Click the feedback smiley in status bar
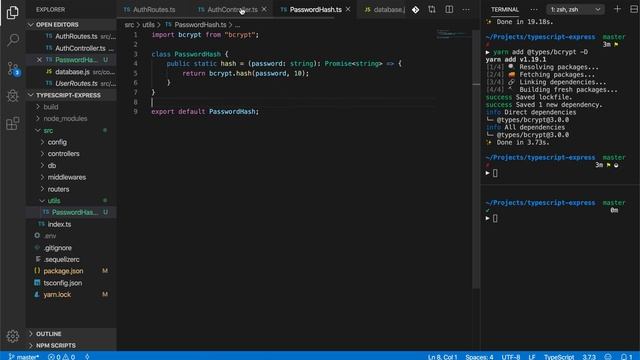The height and width of the screenshot is (360, 640). click(608, 357)
